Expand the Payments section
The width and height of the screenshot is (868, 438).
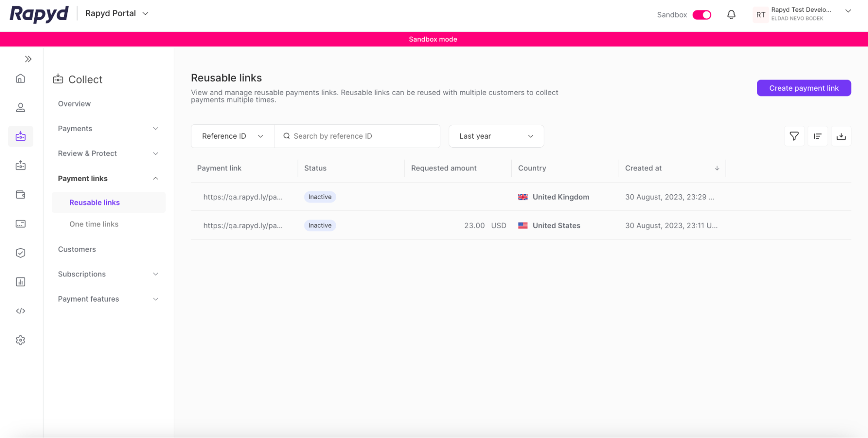pyautogui.click(x=108, y=128)
